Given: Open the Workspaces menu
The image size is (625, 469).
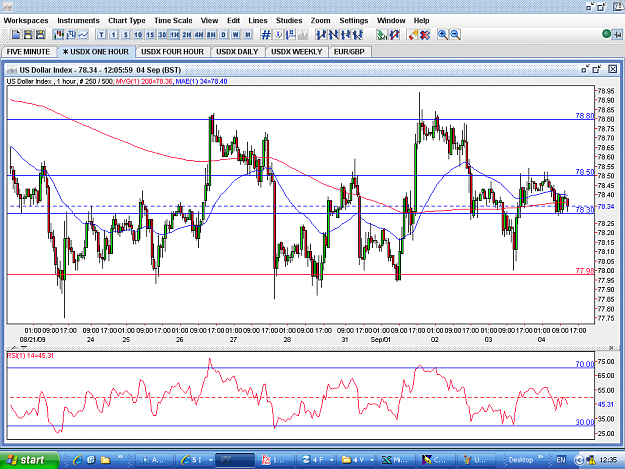Looking at the screenshot, I should pyautogui.click(x=26, y=20).
